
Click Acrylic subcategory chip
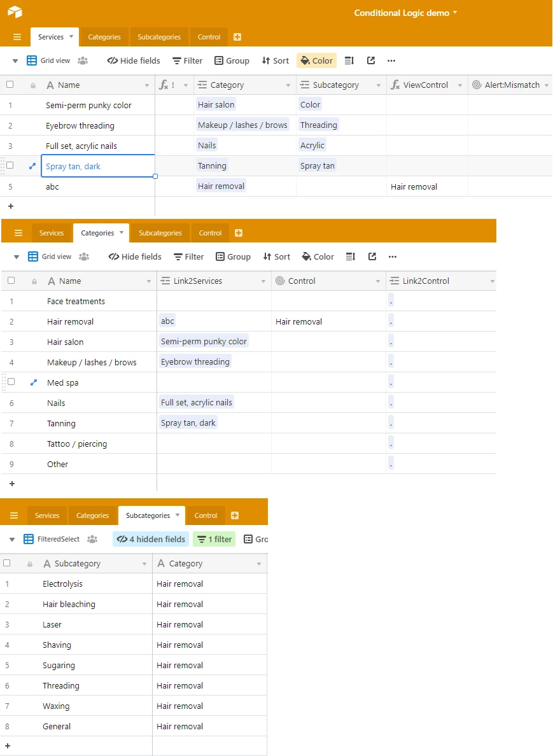coord(312,145)
